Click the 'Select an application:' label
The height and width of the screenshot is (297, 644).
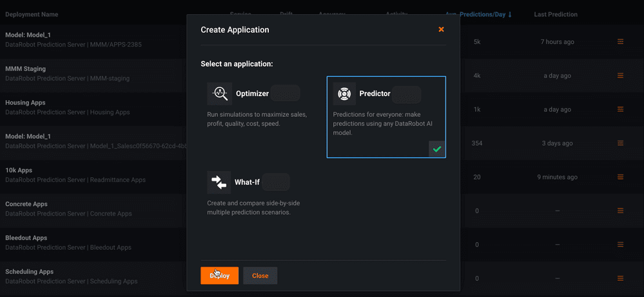coord(237,64)
